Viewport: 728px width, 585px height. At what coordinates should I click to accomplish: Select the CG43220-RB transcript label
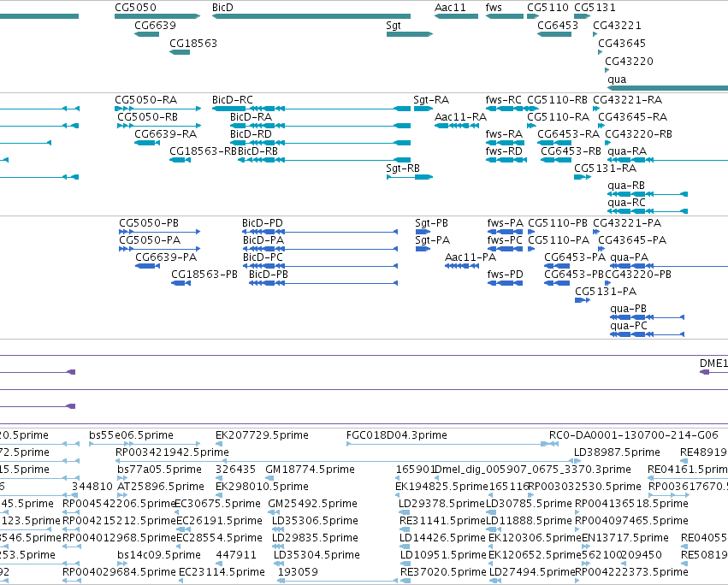coord(638,134)
